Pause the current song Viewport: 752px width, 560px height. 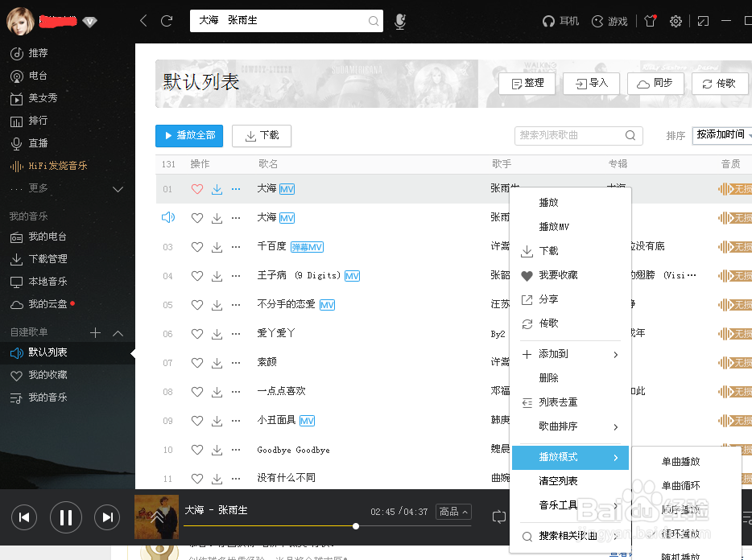[x=66, y=517]
